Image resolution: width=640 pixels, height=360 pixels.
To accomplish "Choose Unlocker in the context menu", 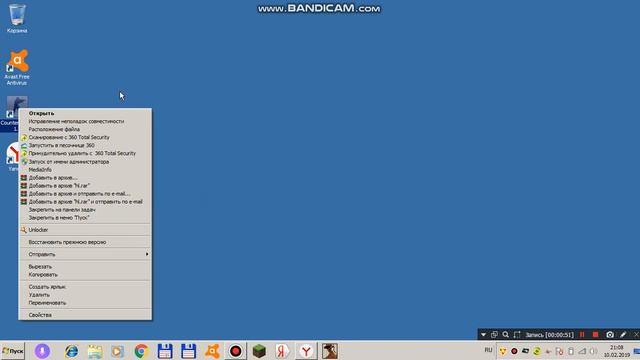I will coord(85,230).
